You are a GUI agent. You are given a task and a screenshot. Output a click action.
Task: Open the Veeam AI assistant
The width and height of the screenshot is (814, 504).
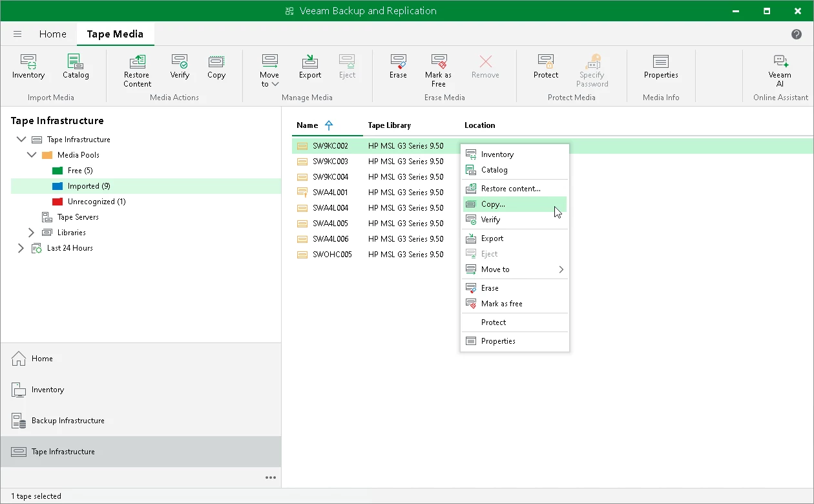pyautogui.click(x=780, y=71)
